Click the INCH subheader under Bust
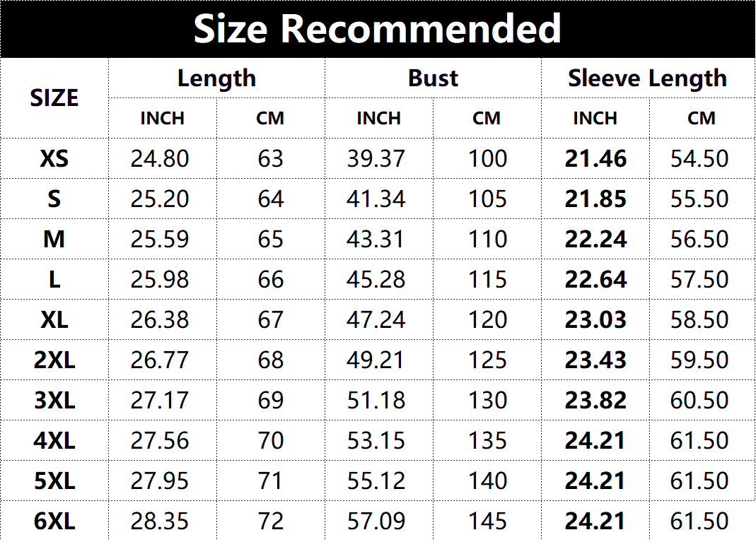Screen dimensions: 756x542 point(378,119)
